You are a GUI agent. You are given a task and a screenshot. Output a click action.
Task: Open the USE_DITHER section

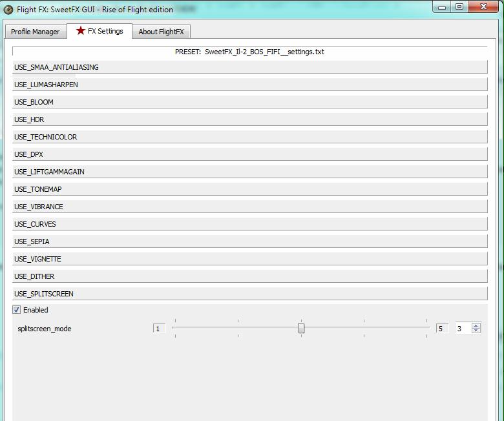[x=250, y=276]
